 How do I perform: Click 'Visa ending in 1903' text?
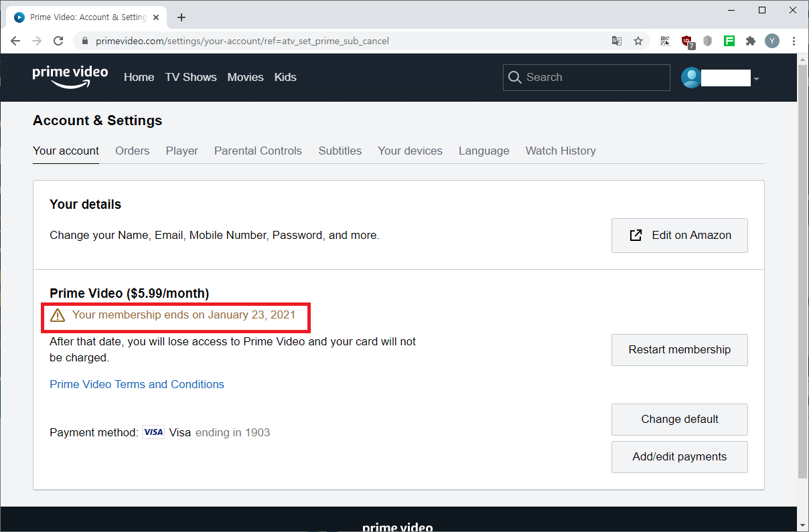point(220,433)
